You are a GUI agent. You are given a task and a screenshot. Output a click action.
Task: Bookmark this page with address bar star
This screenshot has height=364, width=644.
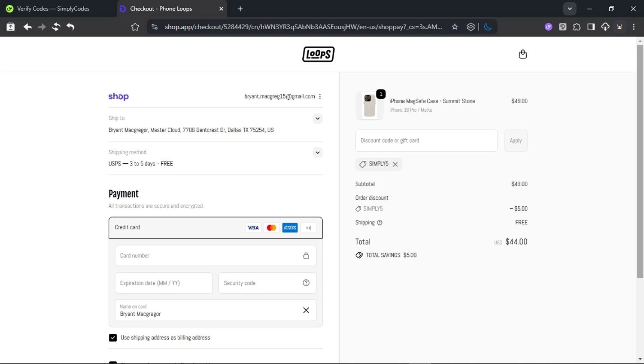pos(455,27)
